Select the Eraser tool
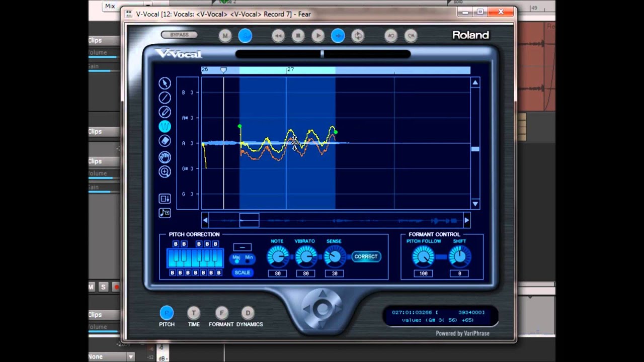 (165, 141)
